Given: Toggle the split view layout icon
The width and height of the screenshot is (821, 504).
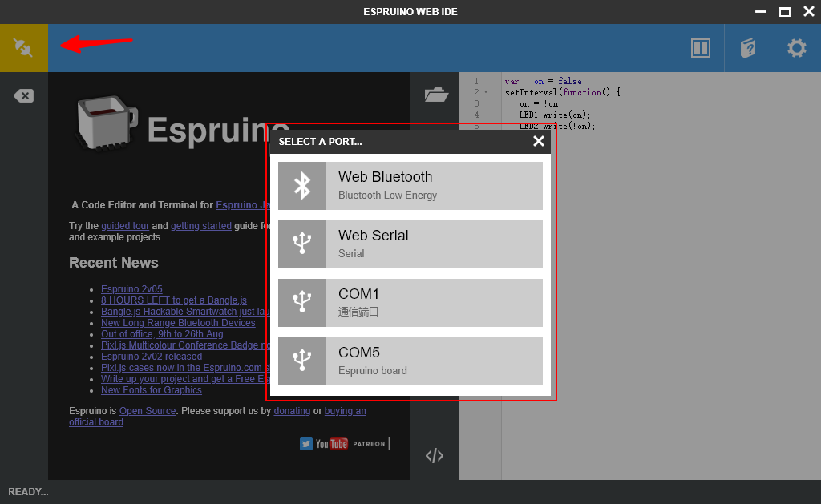Looking at the screenshot, I should point(700,47).
